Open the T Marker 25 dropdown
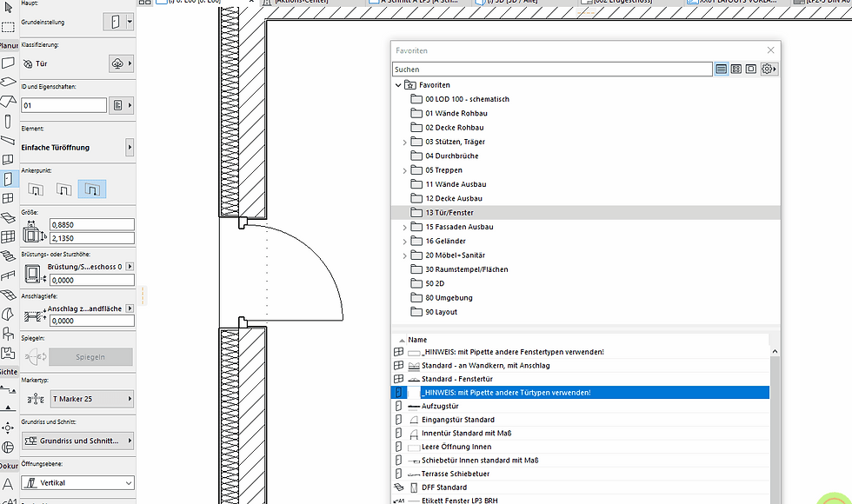This screenshot has width=852, height=504. tap(92, 399)
